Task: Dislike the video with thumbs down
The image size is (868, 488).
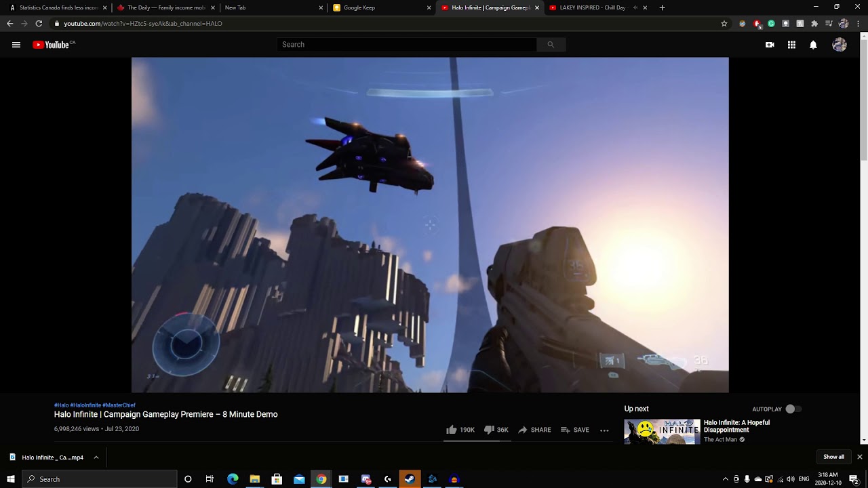Action: pos(496,430)
